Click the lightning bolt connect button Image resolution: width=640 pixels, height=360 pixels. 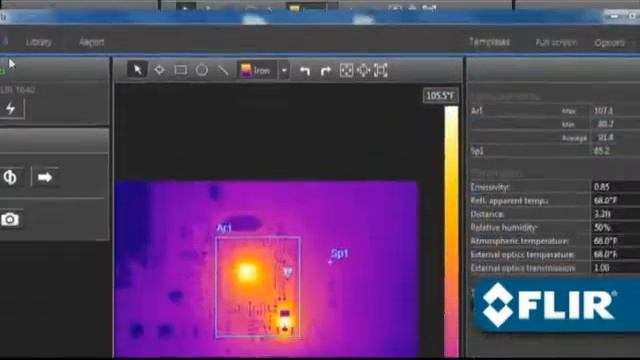(x=11, y=109)
